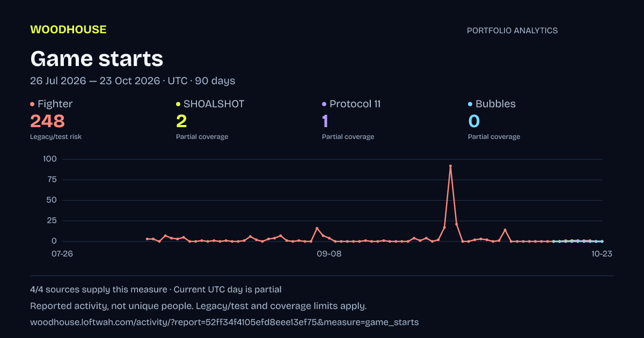Viewport: 644px width, 338px height.
Task: Select the SHOALSHOT series label
Action: 214,104
